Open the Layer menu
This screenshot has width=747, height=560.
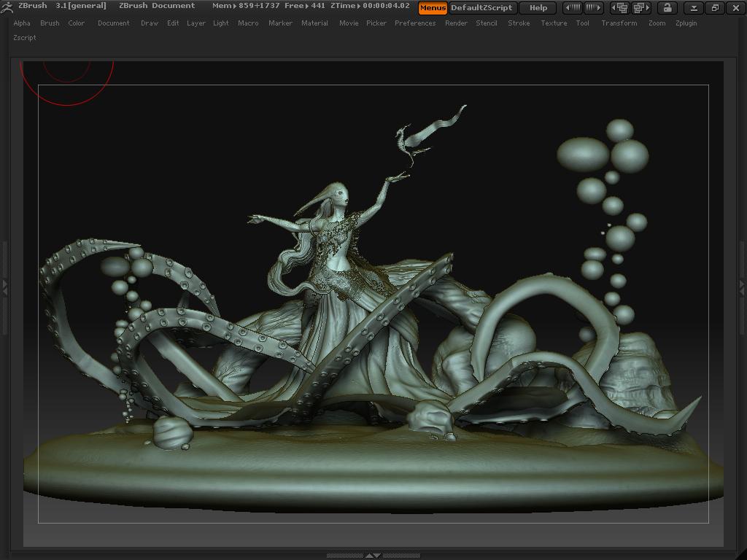196,23
